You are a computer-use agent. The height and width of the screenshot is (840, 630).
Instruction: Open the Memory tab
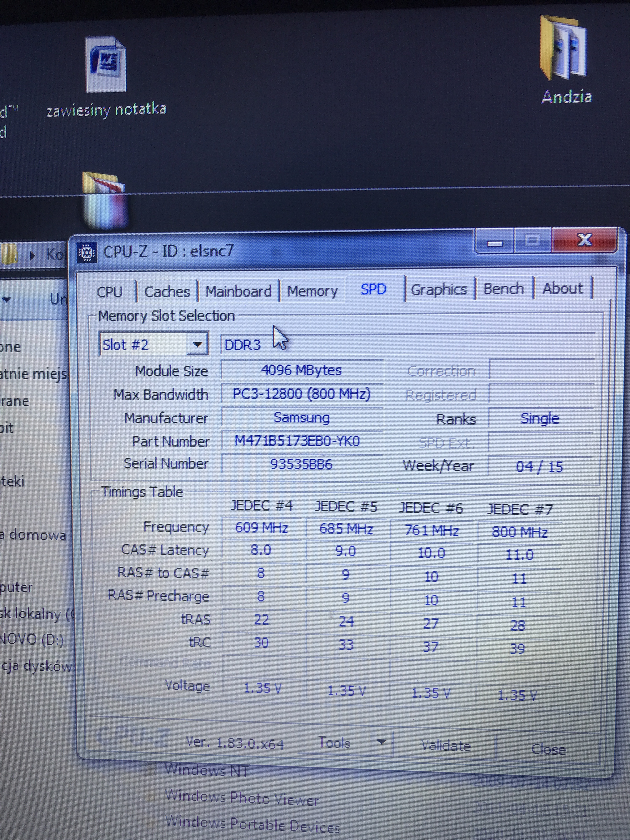click(312, 291)
